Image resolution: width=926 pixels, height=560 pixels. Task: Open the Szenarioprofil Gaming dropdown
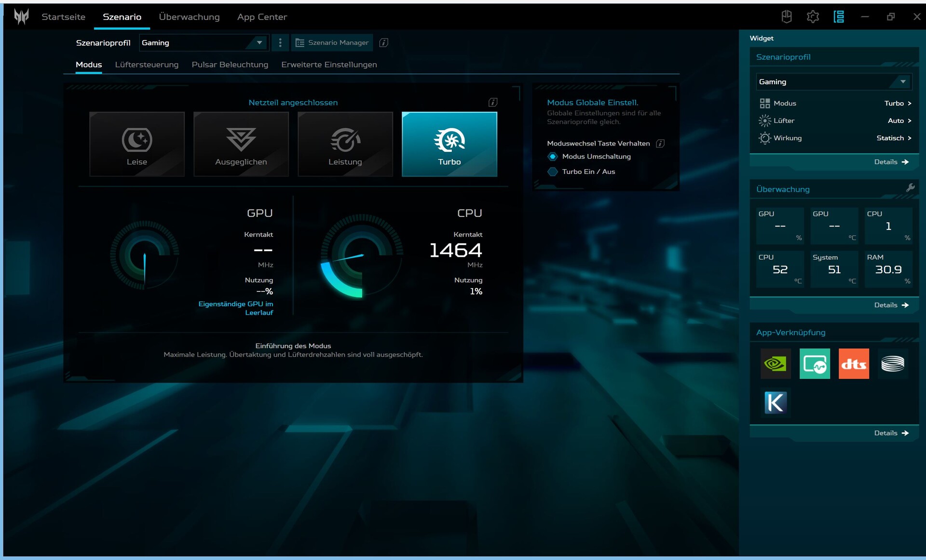pyautogui.click(x=203, y=43)
